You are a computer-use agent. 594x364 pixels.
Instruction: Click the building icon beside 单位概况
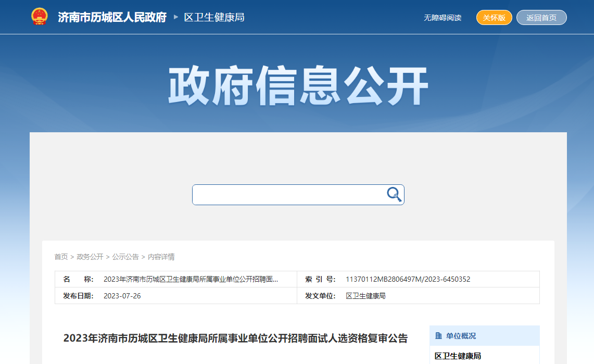tap(439, 335)
